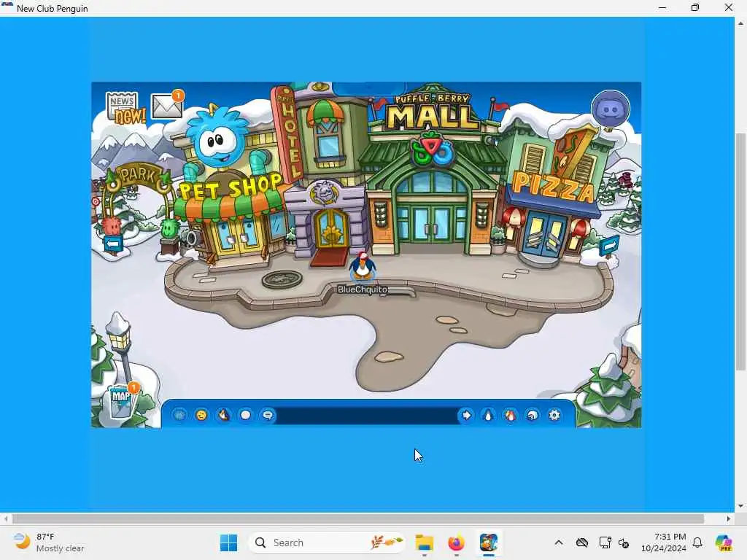Open the penguin actions menu

click(x=223, y=415)
